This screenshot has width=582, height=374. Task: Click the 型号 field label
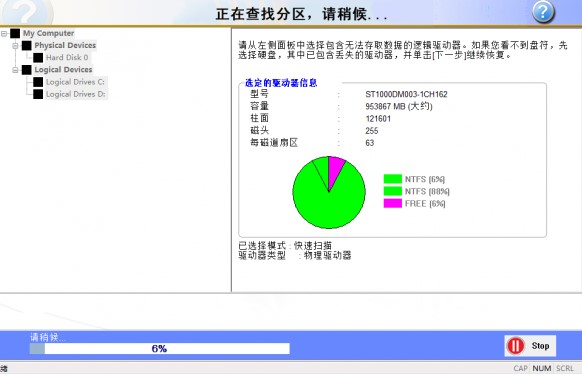pyautogui.click(x=259, y=94)
